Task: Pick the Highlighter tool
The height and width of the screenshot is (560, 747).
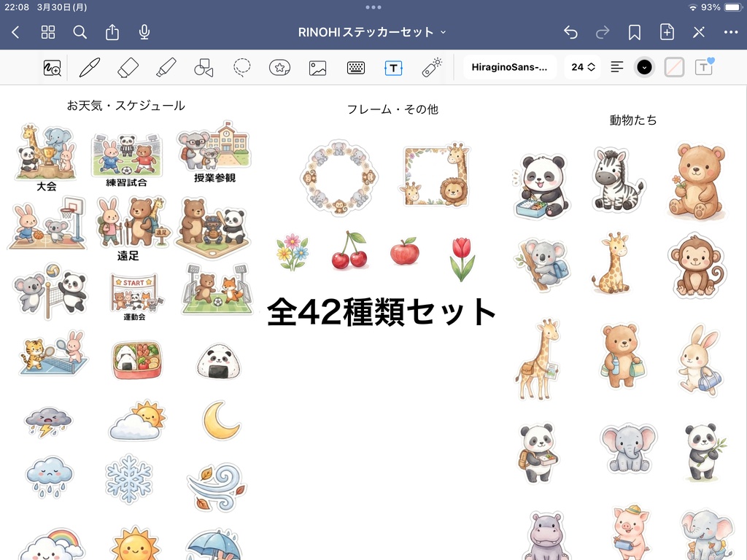Action: click(x=164, y=67)
